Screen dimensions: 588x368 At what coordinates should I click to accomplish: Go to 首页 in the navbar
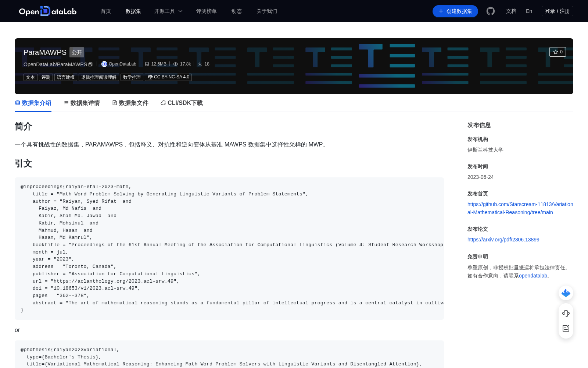[x=106, y=11]
